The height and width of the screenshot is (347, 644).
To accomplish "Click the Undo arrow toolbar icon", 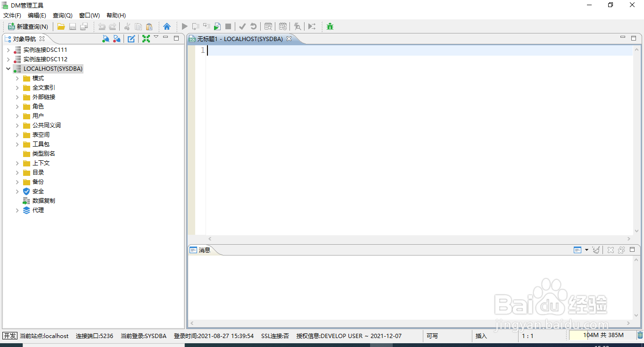I will click(x=102, y=27).
